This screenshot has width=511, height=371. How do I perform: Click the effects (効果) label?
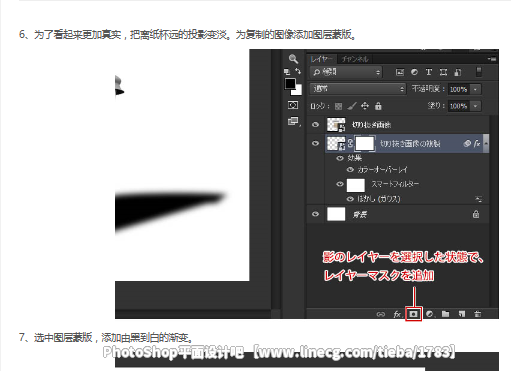[x=355, y=158]
